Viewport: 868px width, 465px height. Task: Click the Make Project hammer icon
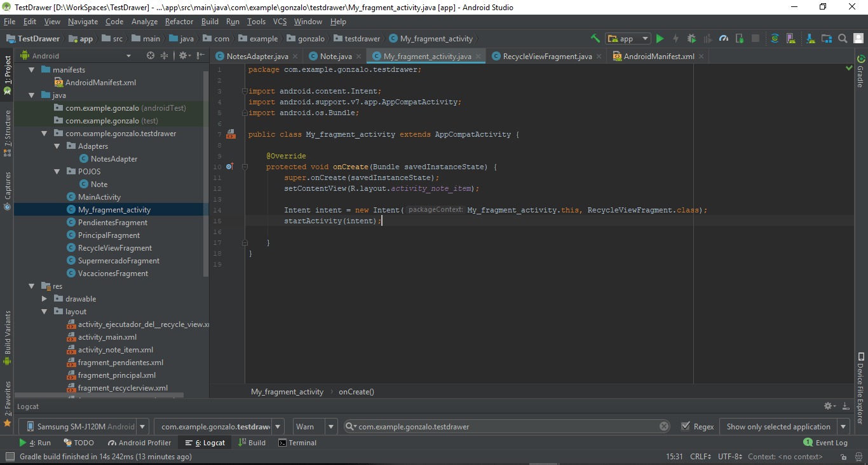click(595, 39)
